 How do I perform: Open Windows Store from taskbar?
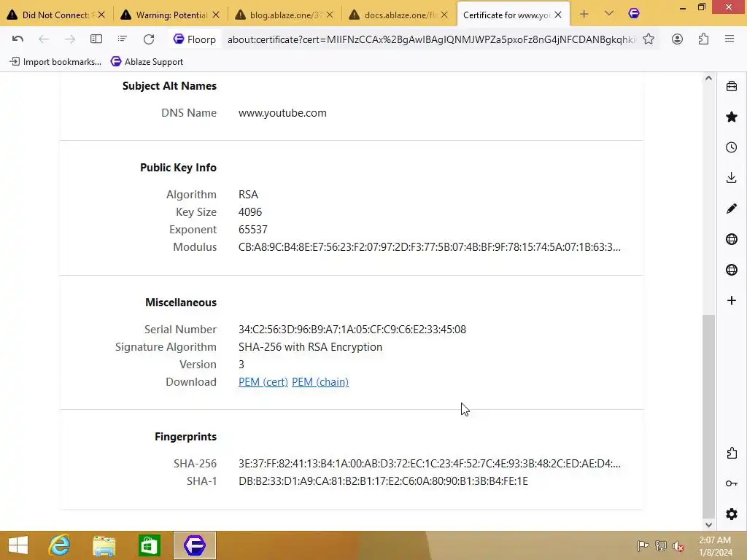150,545
